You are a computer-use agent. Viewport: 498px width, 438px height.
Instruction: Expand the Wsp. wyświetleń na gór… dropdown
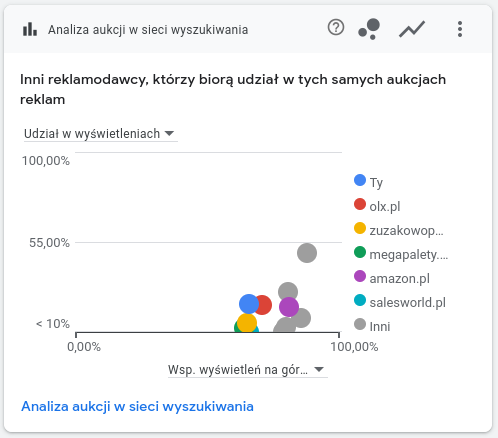pyautogui.click(x=247, y=370)
